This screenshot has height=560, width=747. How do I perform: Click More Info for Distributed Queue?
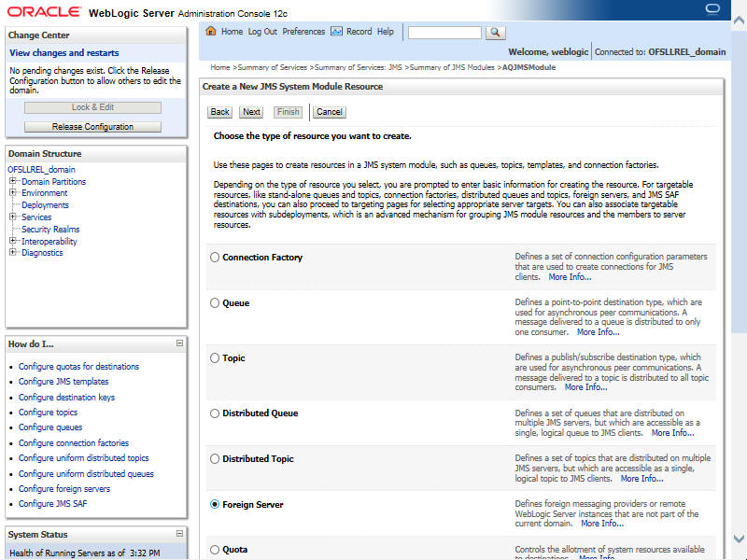point(672,433)
